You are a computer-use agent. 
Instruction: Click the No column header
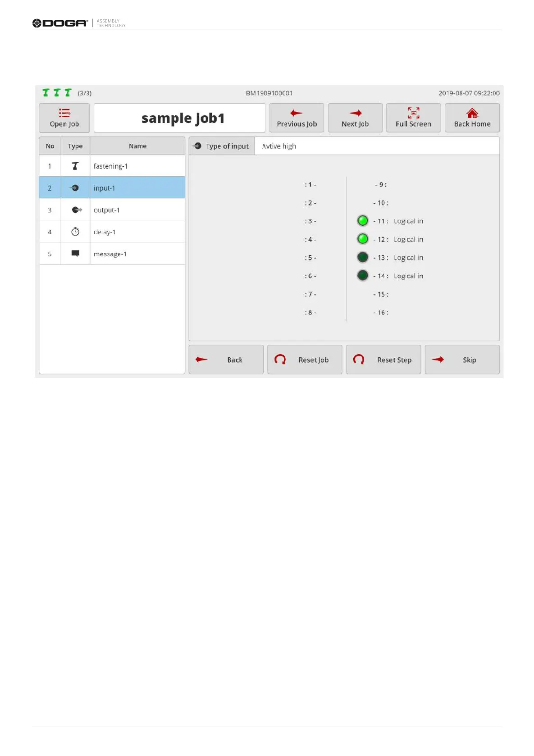click(50, 146)
